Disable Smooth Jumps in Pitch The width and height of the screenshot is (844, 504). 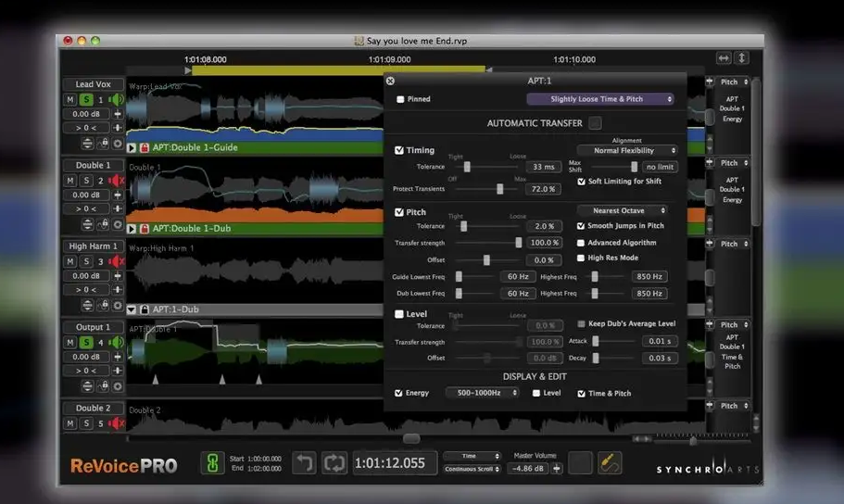[x=581, y=226]
